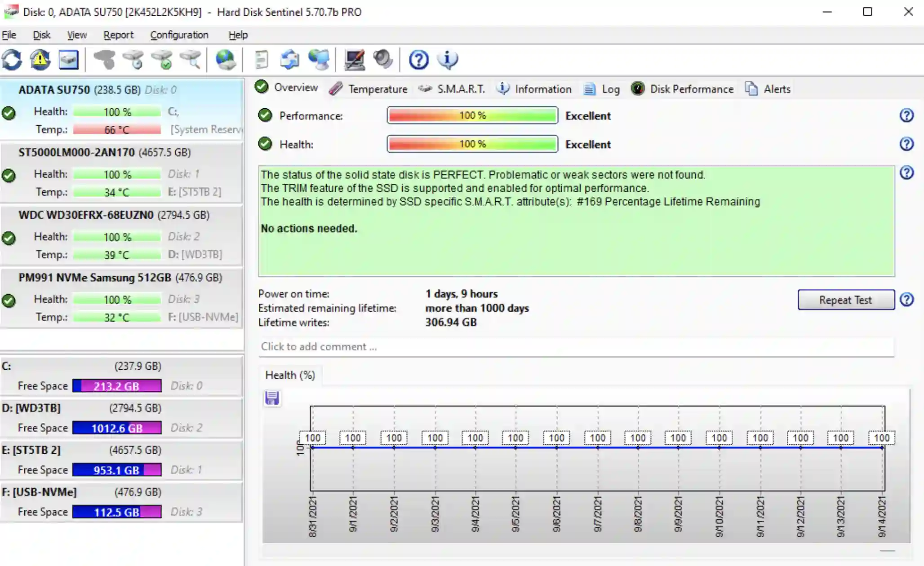Viewport: 924px width, 566px height.
Task: Click 'more than 1000 days' remaining lifetime value
Action: [477, 308]
